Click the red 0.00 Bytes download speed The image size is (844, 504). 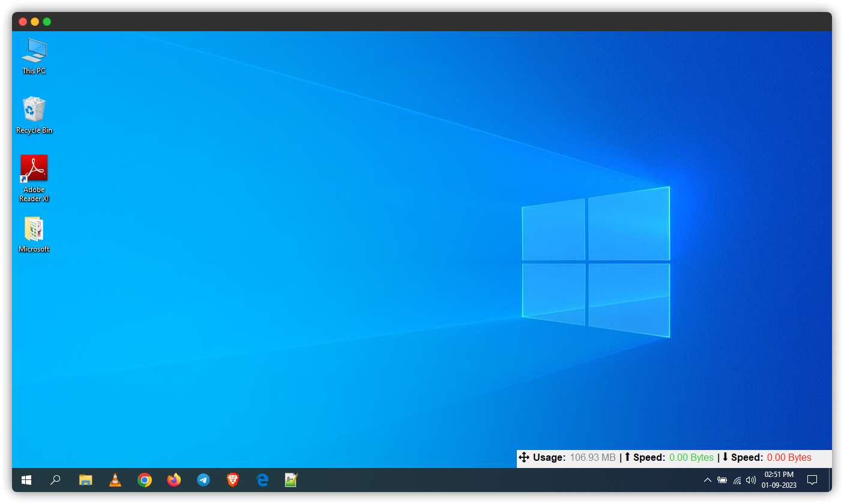[x=789, y=458]
